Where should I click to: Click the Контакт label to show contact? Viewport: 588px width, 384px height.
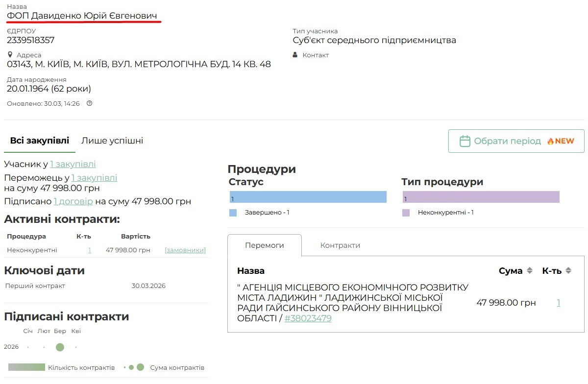pos(316,55)
